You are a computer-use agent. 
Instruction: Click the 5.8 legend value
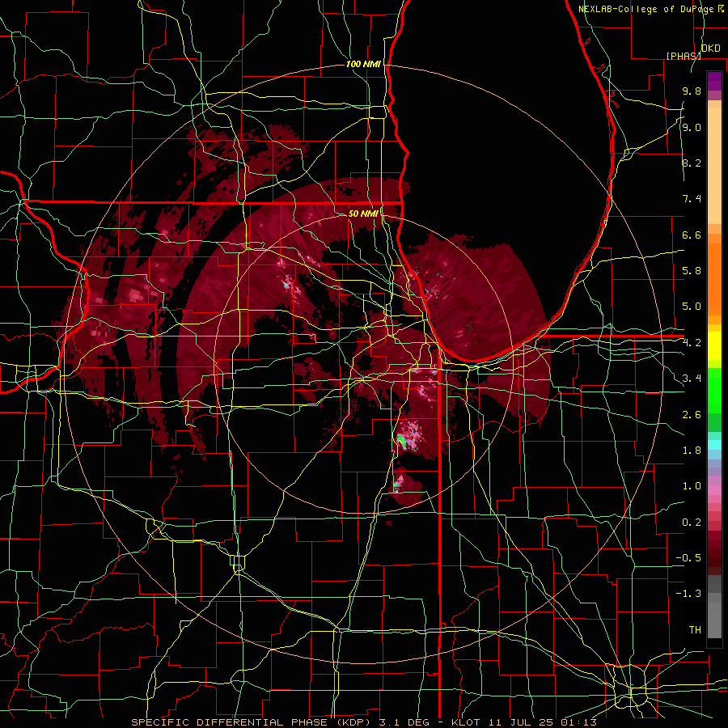tap(692, 271)
